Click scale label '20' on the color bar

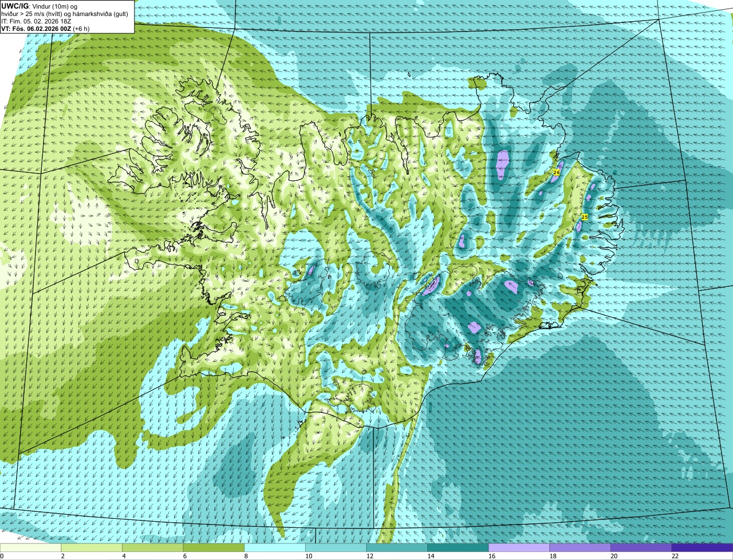point(614,556)
